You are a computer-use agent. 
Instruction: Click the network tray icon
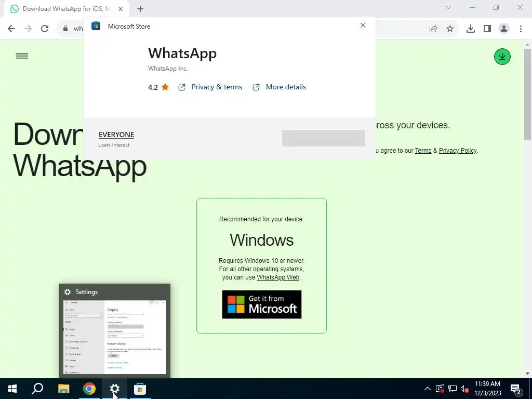tap(453, 389)
